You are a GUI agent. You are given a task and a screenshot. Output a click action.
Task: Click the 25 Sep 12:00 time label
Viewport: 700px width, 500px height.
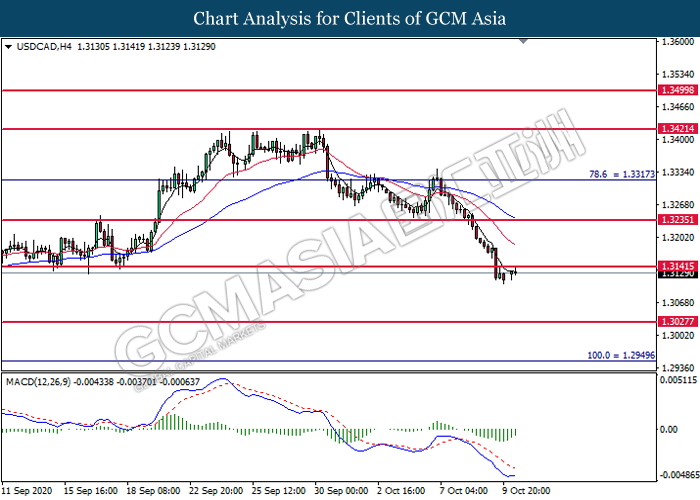coord(279,491)
